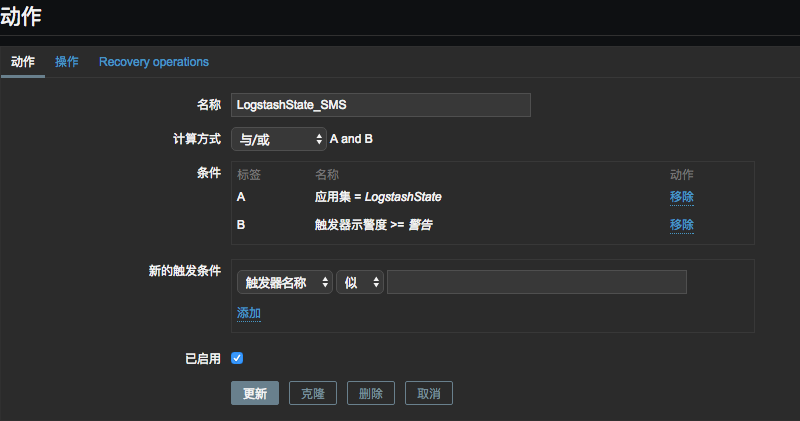The image size is (800, 421).
Task: Click the 名称 column header in conditions table
Action: 327,175
